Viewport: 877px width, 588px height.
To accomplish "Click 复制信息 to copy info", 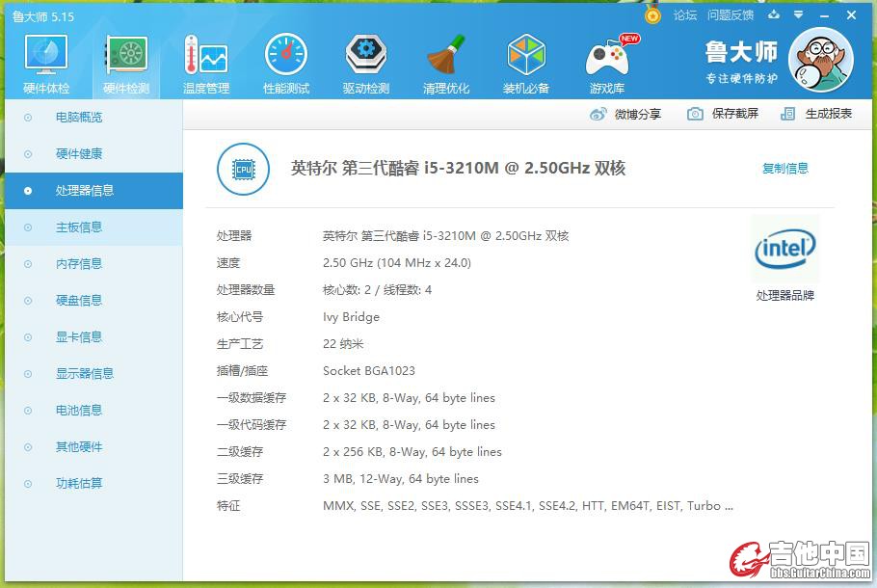I will tap(785, 169).
